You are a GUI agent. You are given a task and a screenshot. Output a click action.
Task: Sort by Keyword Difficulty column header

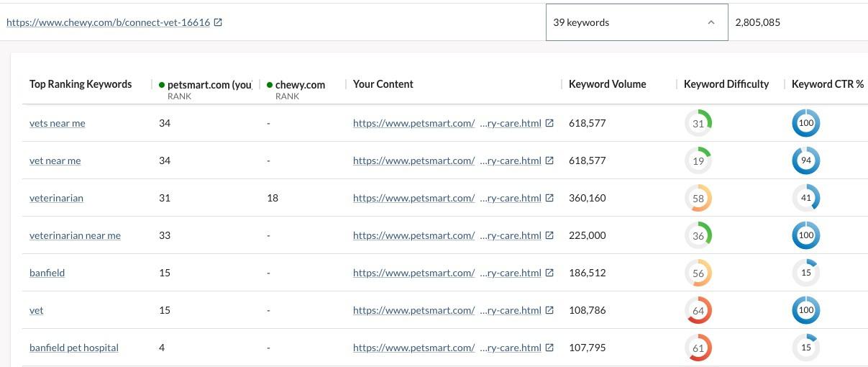coord(726,84)
